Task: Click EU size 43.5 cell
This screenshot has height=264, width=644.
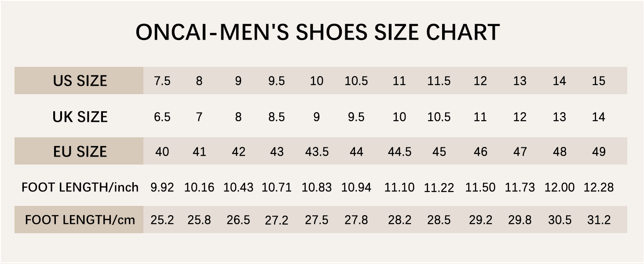Action: [x=317, y=152]
